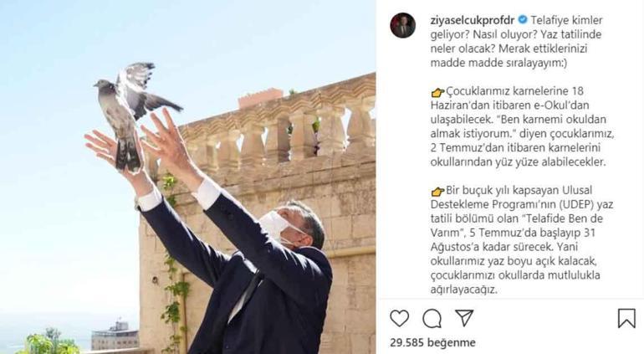Viewport: 644px width, 354px height.
Task: Click the pointing hand emoji before Bir buçuk
Action: click(437, 191)
